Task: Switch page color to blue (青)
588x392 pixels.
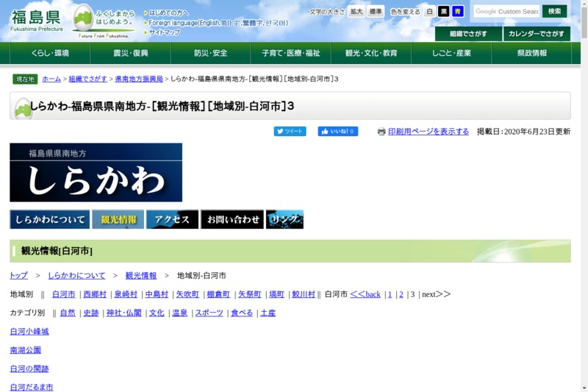Action: click(457, 12)
